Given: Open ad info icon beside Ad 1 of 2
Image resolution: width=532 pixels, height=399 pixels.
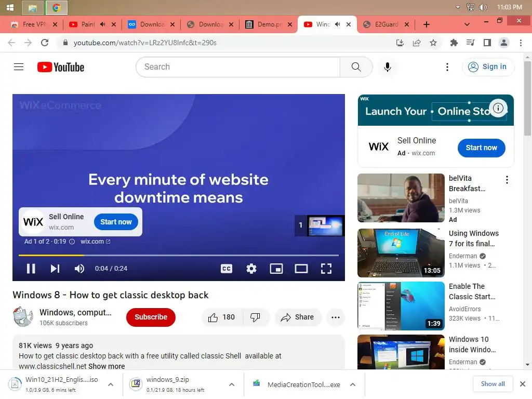Looking at the screenshot, I should coord(72,242).
